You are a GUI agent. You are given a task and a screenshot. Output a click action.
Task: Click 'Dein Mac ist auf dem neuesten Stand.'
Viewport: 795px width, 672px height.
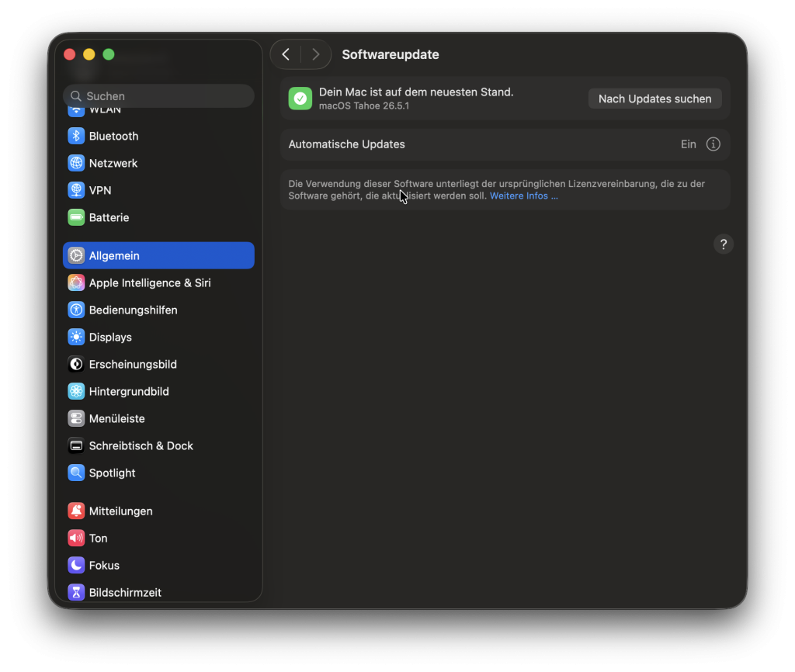pyautogui.click(x=416, y=92)
